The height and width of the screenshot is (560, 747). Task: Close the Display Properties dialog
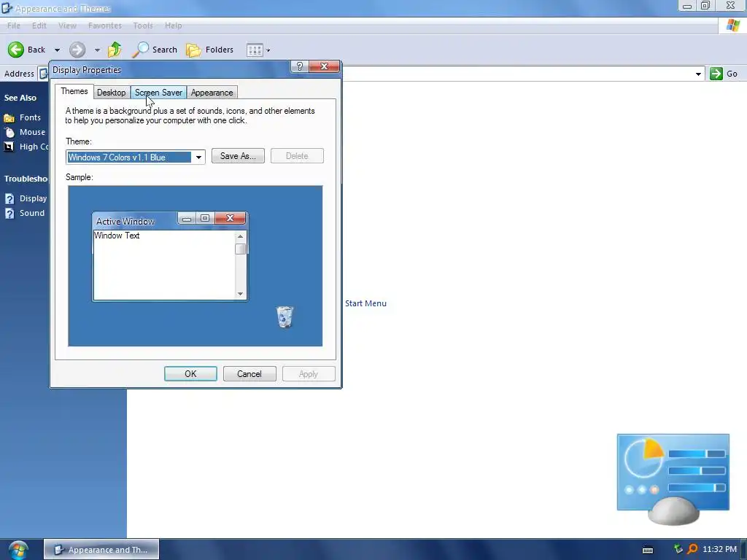click(x=325, y=66)
